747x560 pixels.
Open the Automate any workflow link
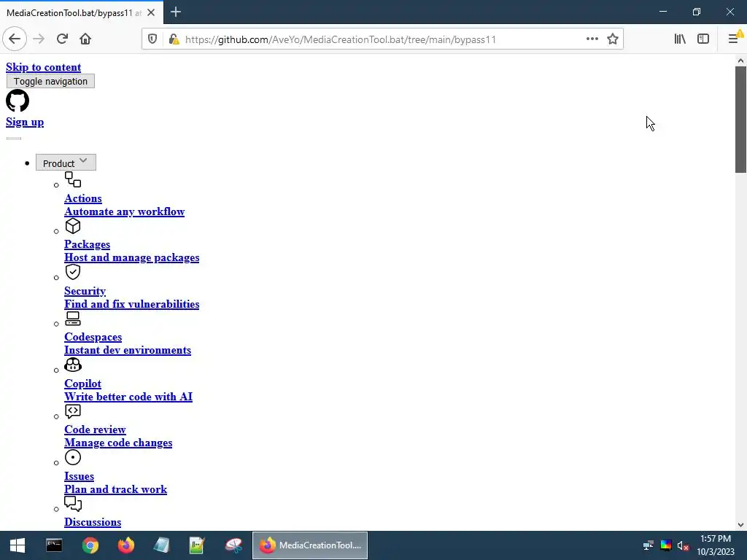(x=124, y=211)
